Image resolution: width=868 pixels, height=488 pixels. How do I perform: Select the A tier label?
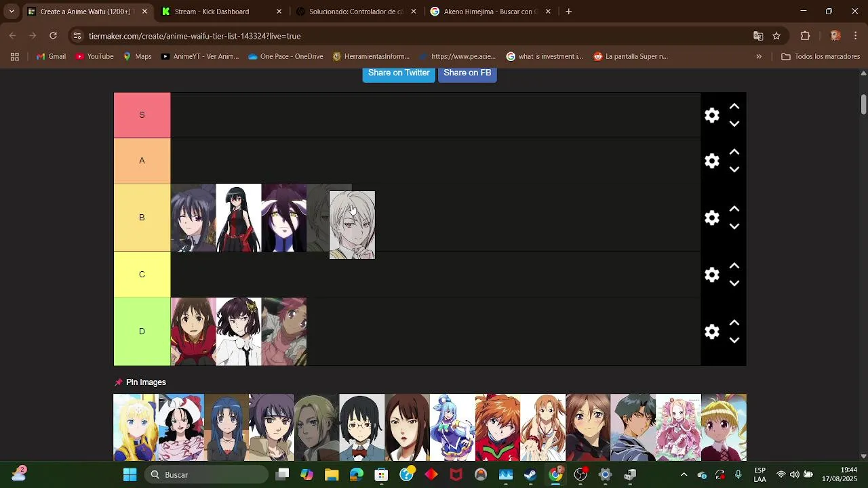142,161
